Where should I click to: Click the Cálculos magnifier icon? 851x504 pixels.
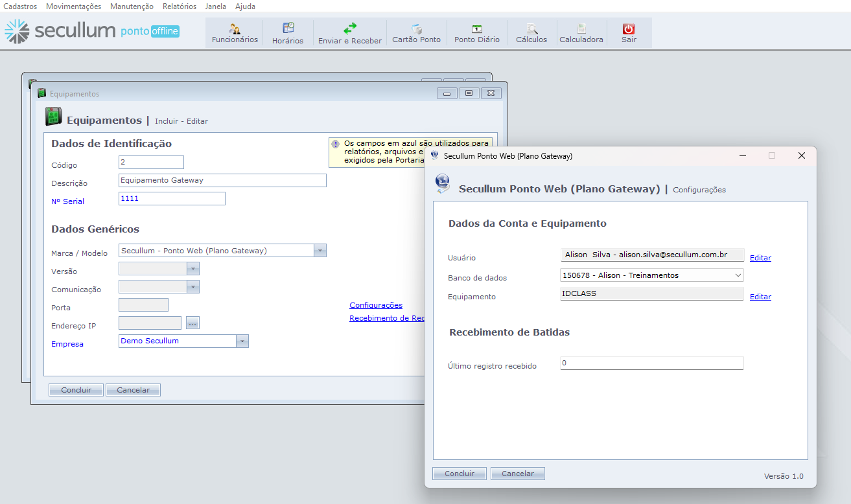[x=531, y=29]
